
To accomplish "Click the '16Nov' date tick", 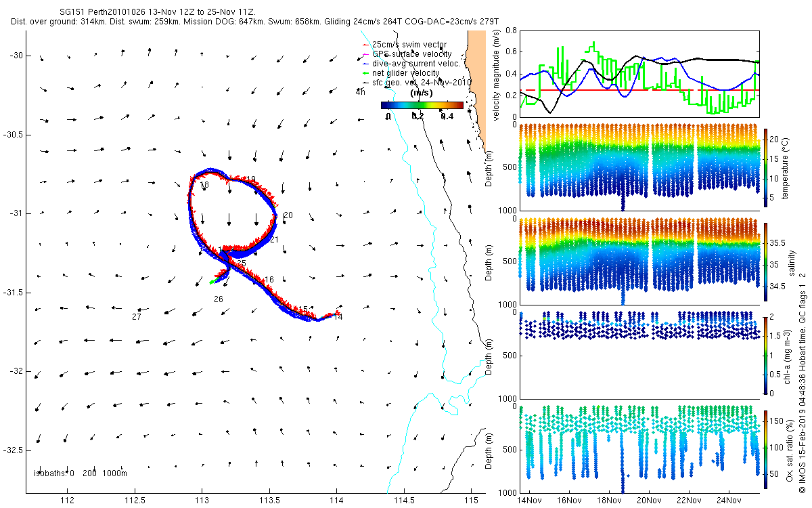I will [569, 501].
